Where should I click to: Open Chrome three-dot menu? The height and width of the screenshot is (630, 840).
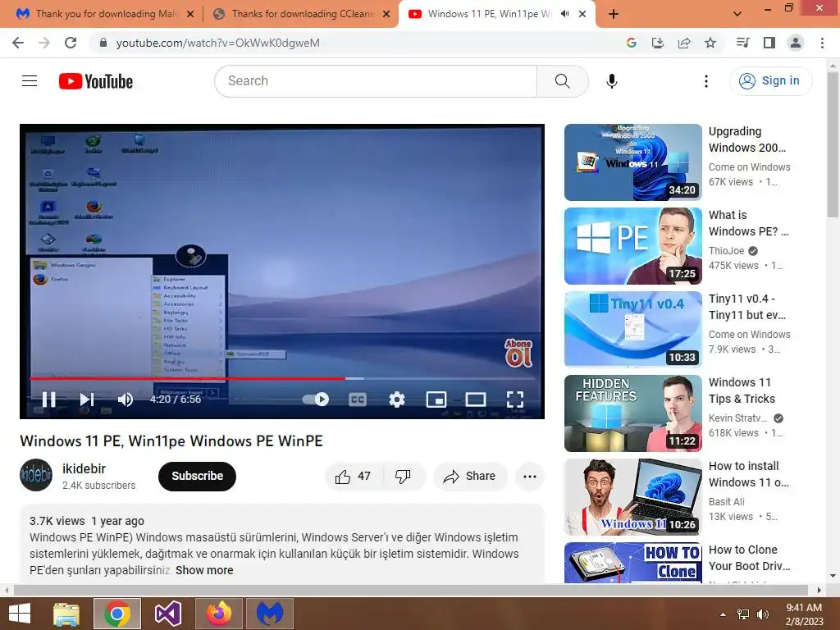pyautogui.click(x=822, y=43)
